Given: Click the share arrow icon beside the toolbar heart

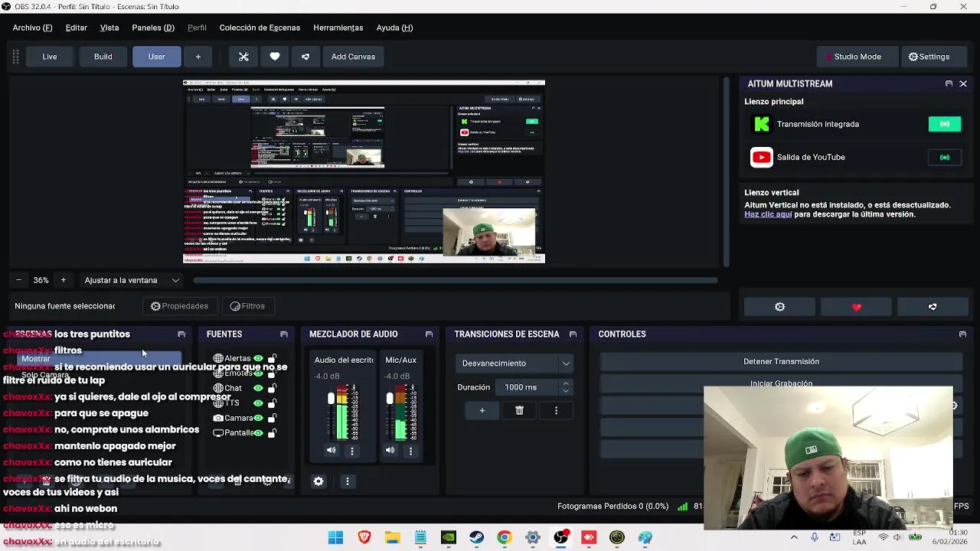Looking at the screenshot, I should point(305,57).
